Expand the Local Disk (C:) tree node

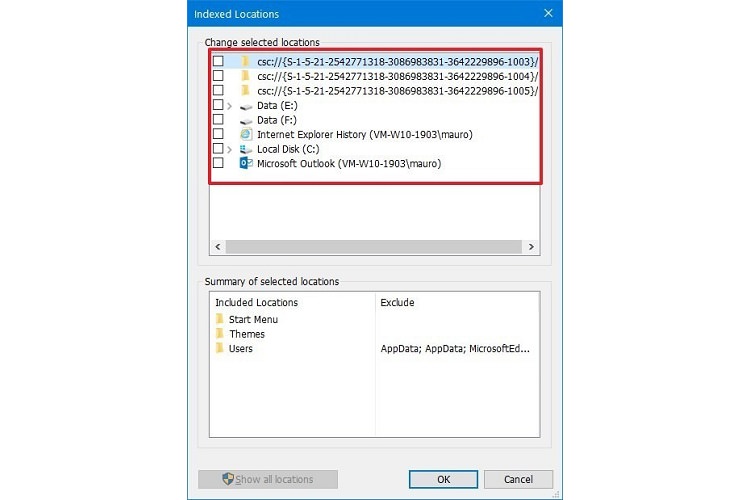231,149
